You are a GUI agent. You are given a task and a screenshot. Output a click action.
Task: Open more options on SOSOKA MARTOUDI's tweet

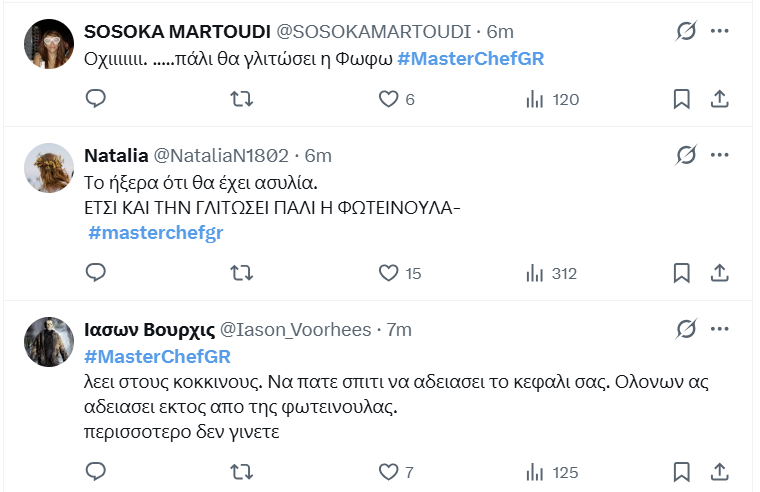[x=719, y=32]
